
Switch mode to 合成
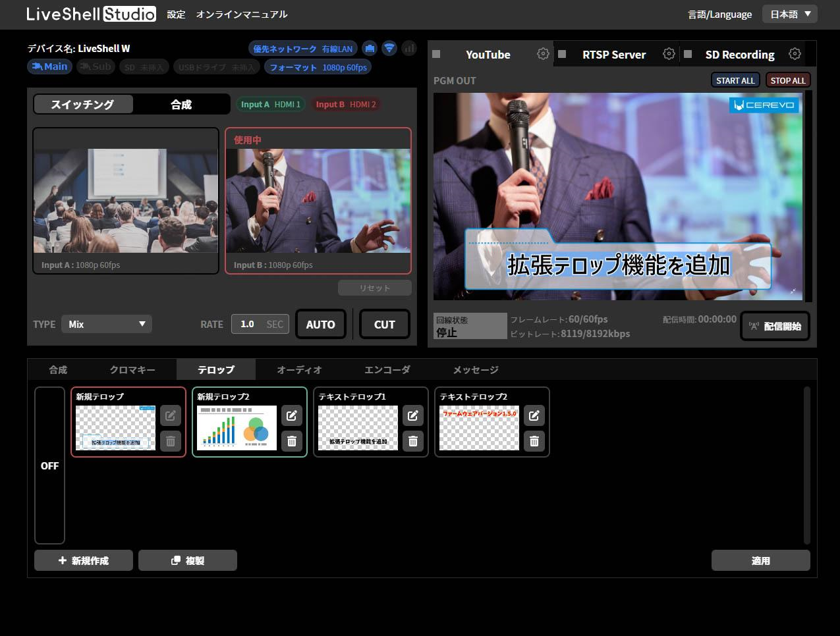[181, 104]
